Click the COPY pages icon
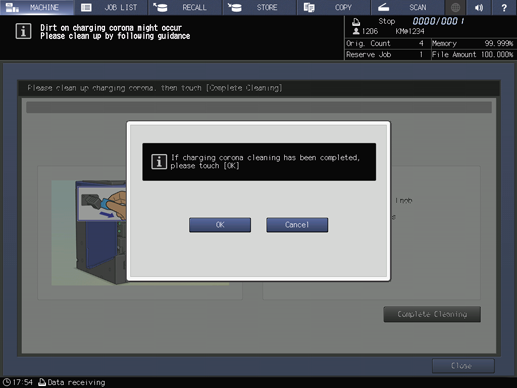Image resolution: width=517 pixels, height=388 pixels. click(309, 7)
